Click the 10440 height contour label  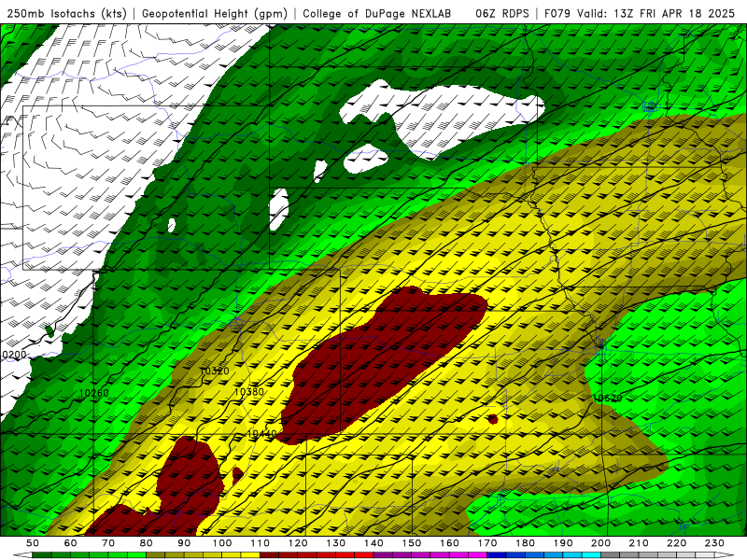pos(261,434)
